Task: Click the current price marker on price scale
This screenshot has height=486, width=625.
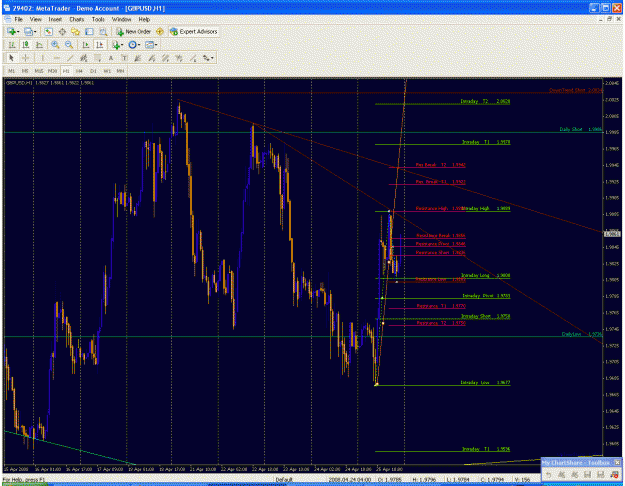Action: [612, 234]
